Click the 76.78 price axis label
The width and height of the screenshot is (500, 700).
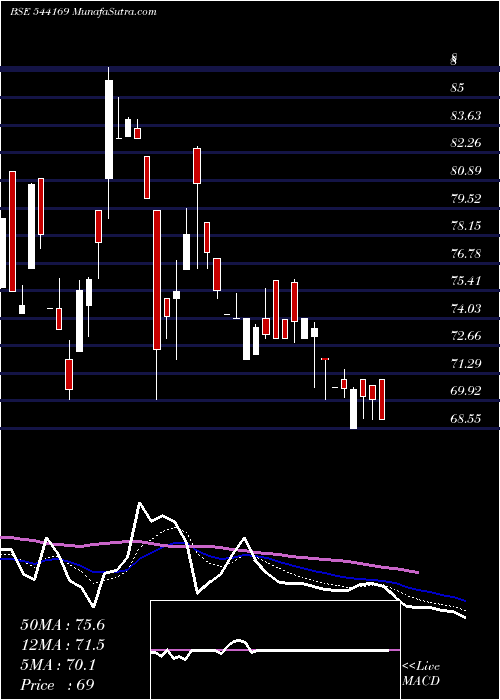click(466, 254)
